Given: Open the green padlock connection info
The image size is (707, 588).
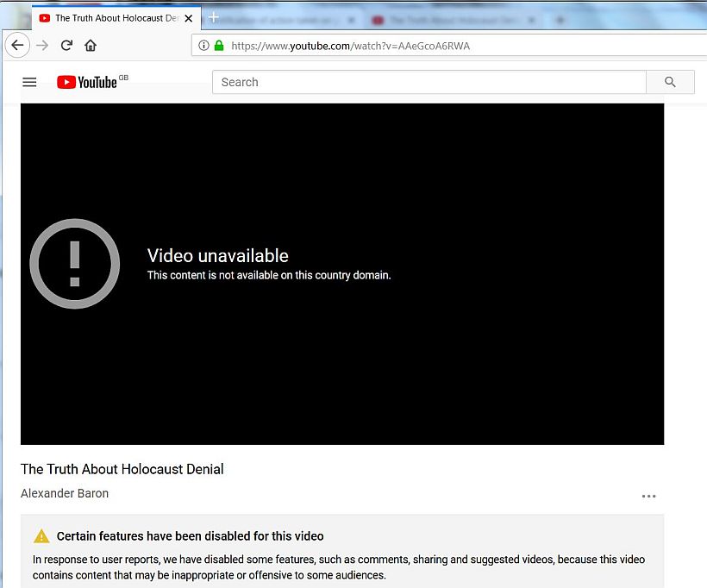Looking at the screenshot, I should click(x=219, y=46).
